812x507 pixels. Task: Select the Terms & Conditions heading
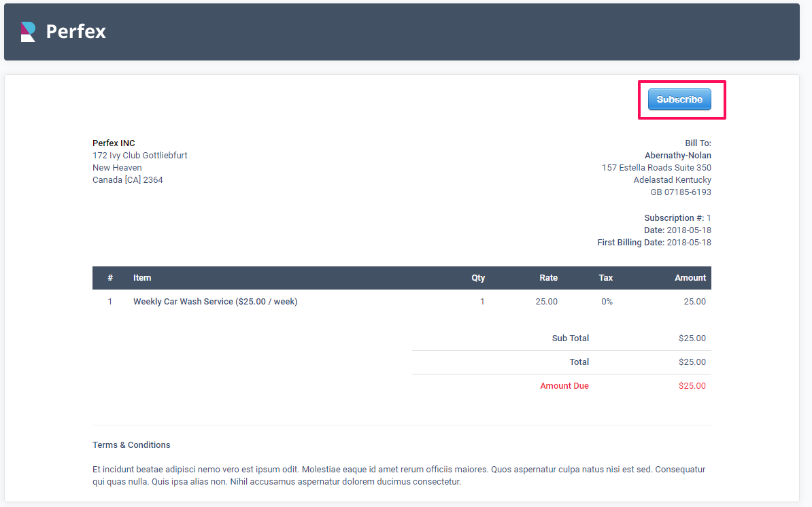pyautogui.click(x=131, y=445)
